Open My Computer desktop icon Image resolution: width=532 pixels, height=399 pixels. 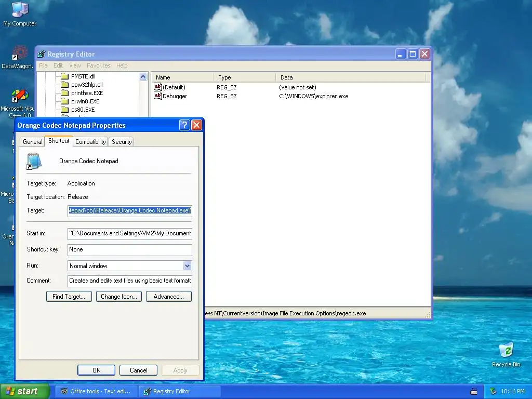pos(20,14)
